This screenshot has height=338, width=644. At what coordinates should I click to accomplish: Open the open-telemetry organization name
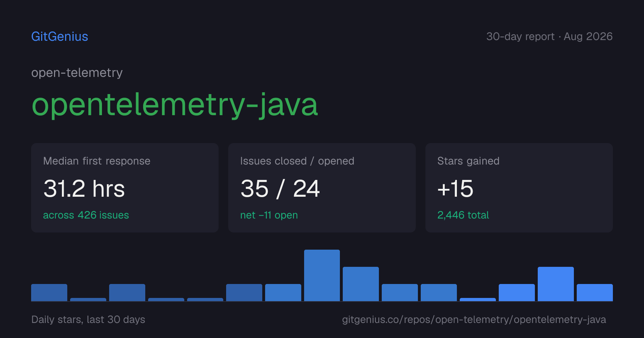77,73
